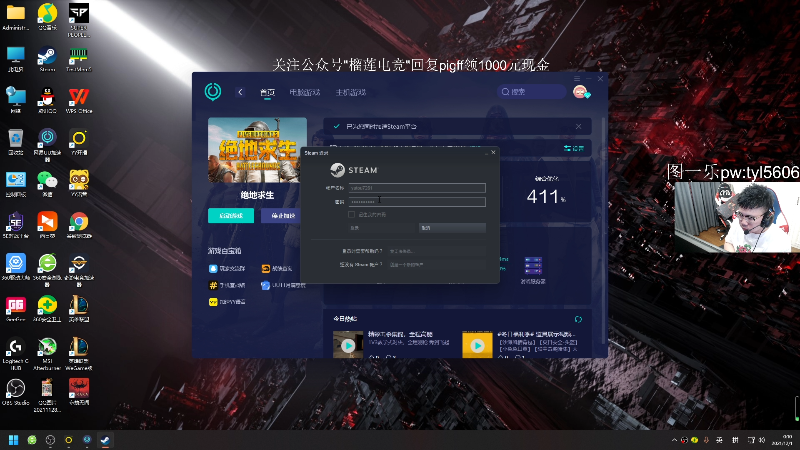Click the yellow YY ring taskbar icon
Viewport: 800px width, 450px height.
(x=68, y=440)
